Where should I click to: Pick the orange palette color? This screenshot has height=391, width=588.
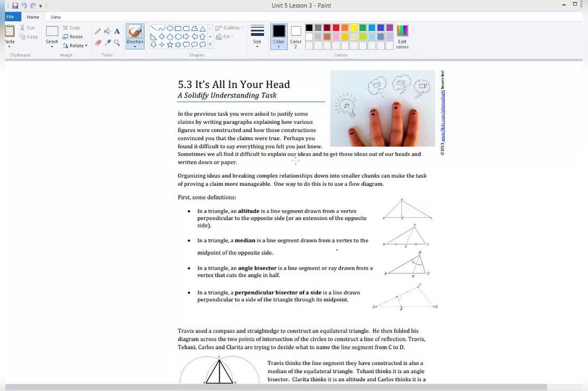tap(345, 28)
